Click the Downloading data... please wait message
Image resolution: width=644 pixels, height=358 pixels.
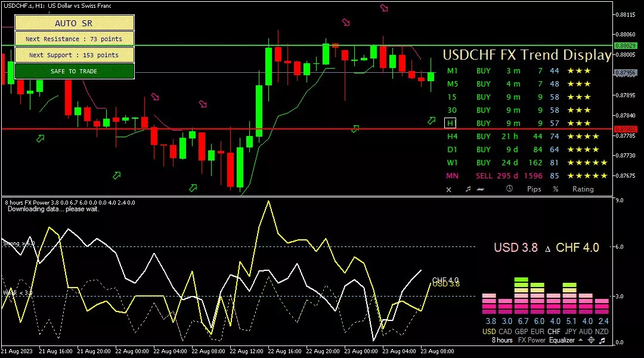[x=54, y=209]
